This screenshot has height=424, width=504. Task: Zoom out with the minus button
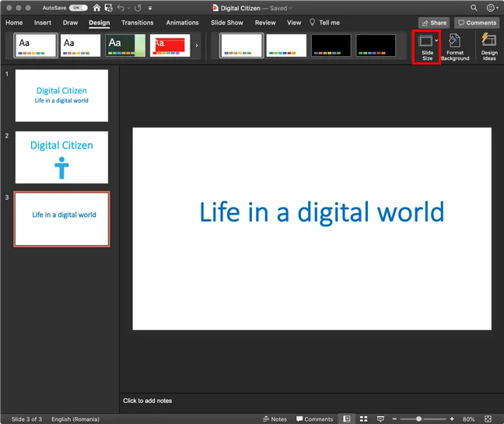point(394,419)
